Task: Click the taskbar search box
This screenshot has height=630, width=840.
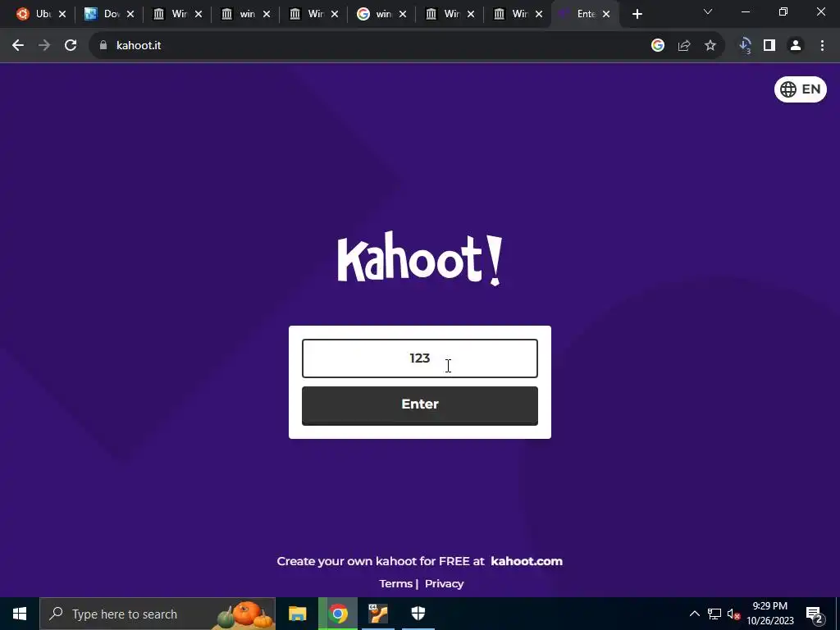Action: pyautogui.click(x=157, y=614)
